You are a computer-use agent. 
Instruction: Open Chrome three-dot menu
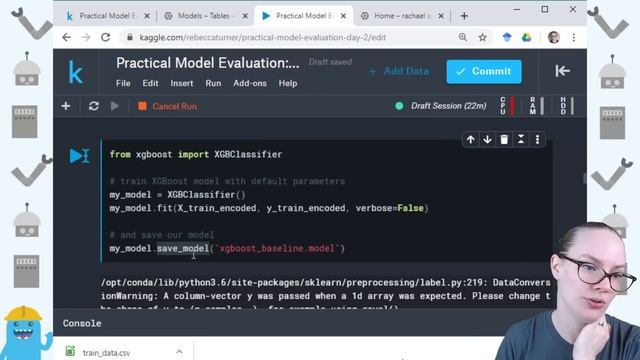(573, 38)
